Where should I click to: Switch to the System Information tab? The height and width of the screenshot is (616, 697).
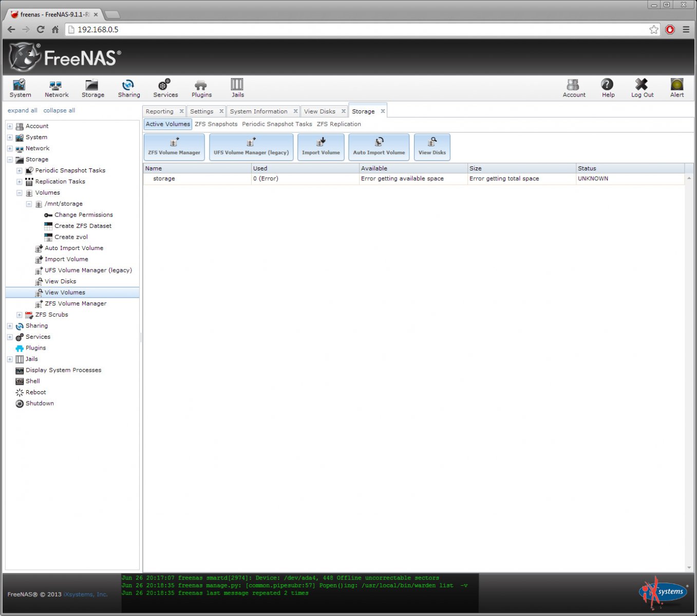point(258,111)
